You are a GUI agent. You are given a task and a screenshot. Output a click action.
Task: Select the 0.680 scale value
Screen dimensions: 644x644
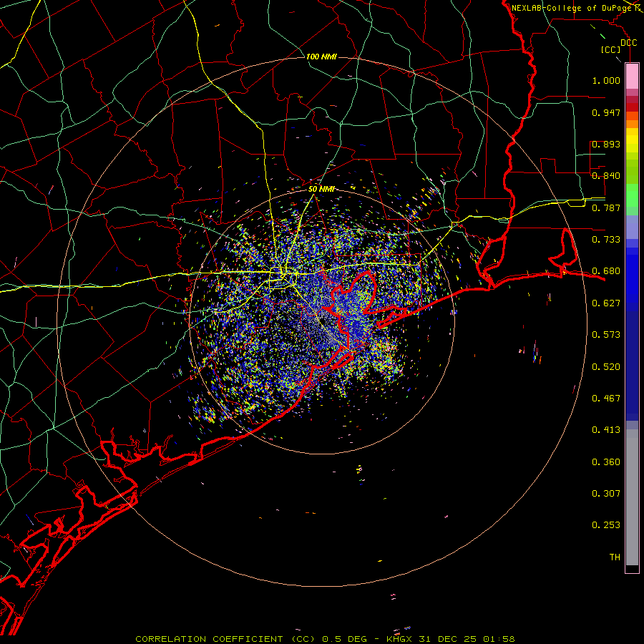point(606,271)
